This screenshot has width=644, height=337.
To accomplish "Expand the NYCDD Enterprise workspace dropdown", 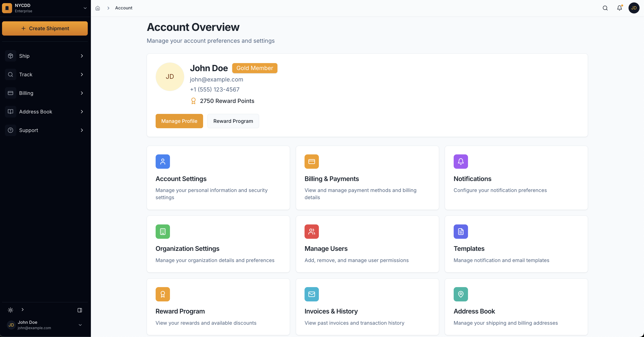I will [x=85, y=8].
